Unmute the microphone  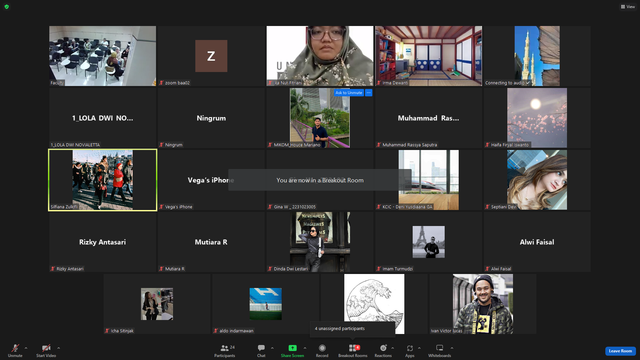coord(15,350)
